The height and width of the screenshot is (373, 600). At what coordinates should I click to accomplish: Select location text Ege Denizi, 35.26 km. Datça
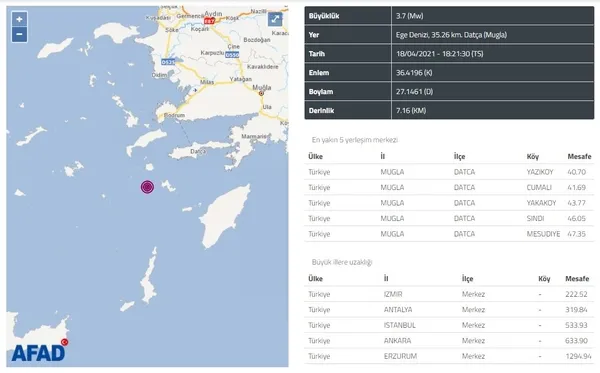(451, 35)
